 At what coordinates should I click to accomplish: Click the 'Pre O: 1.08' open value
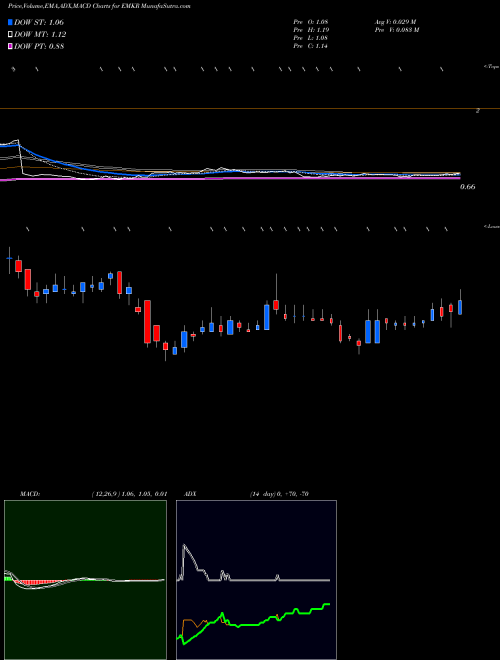coord(311,21)
